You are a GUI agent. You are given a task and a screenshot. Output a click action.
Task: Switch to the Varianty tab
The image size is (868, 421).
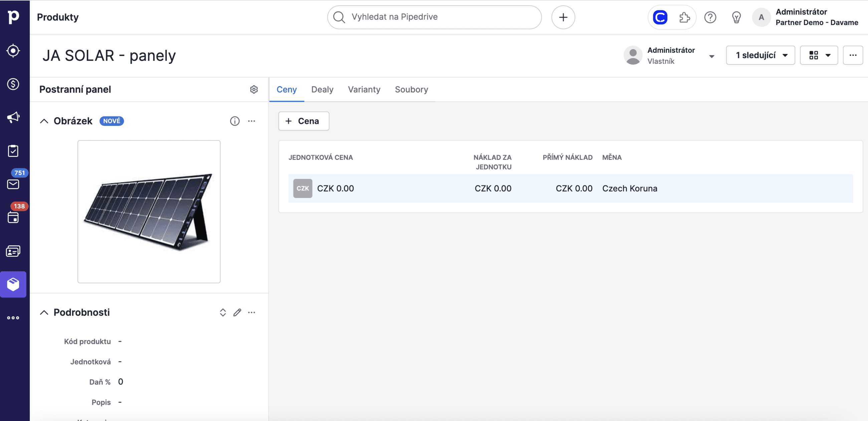364,90
